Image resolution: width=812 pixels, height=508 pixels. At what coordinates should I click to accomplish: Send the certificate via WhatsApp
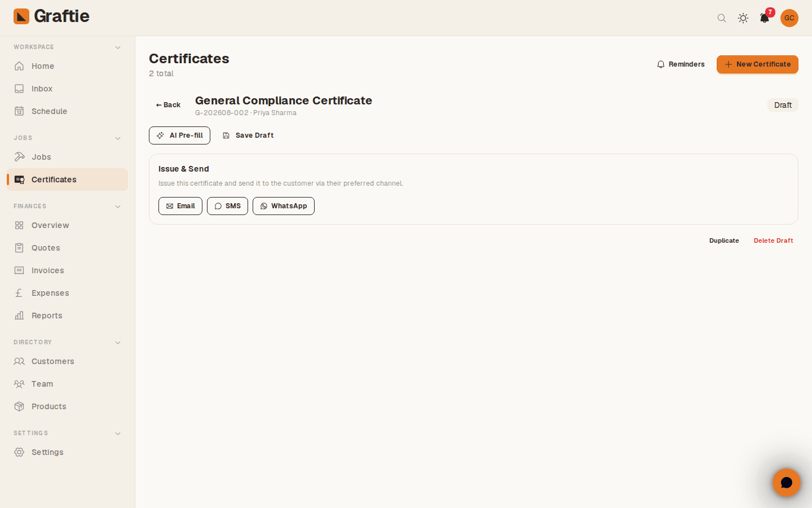(284, 206)
